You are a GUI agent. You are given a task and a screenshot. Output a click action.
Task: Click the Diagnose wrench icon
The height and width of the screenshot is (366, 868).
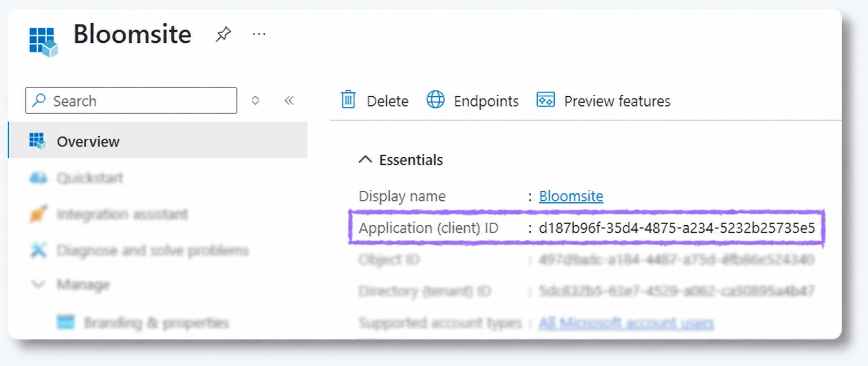click(38, 250)
